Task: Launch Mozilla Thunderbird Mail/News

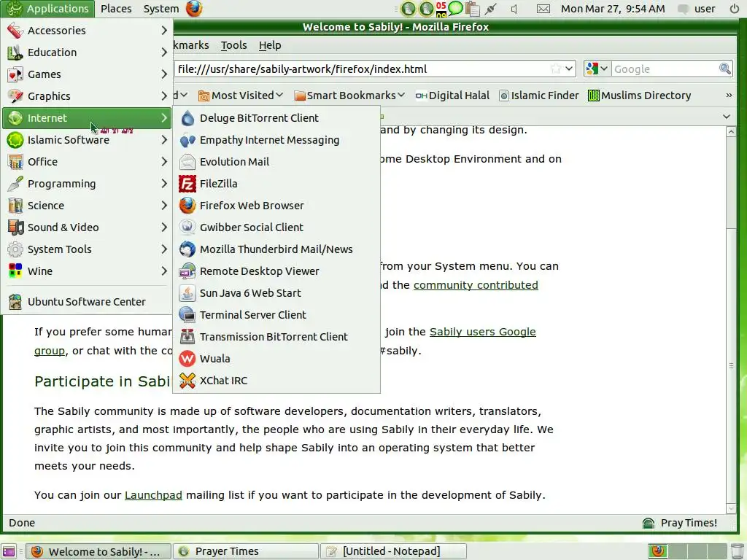Action: click(x=276, y=249)
